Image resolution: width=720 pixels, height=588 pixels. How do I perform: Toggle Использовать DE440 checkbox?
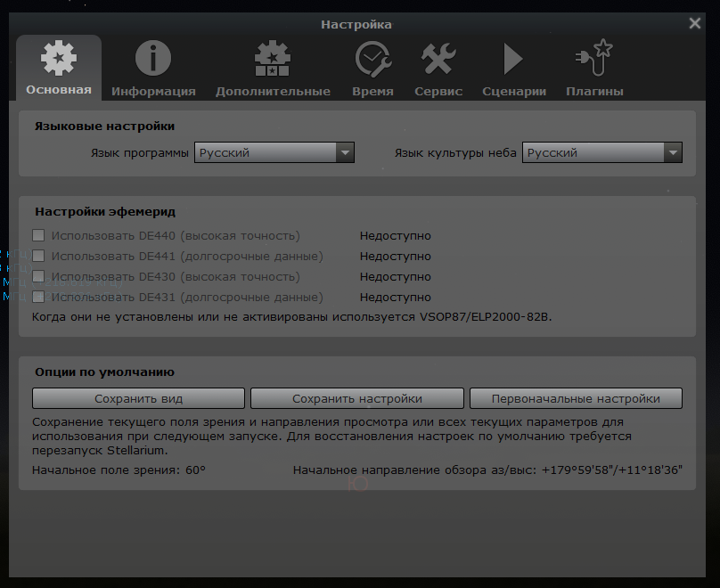pos(38,235)
